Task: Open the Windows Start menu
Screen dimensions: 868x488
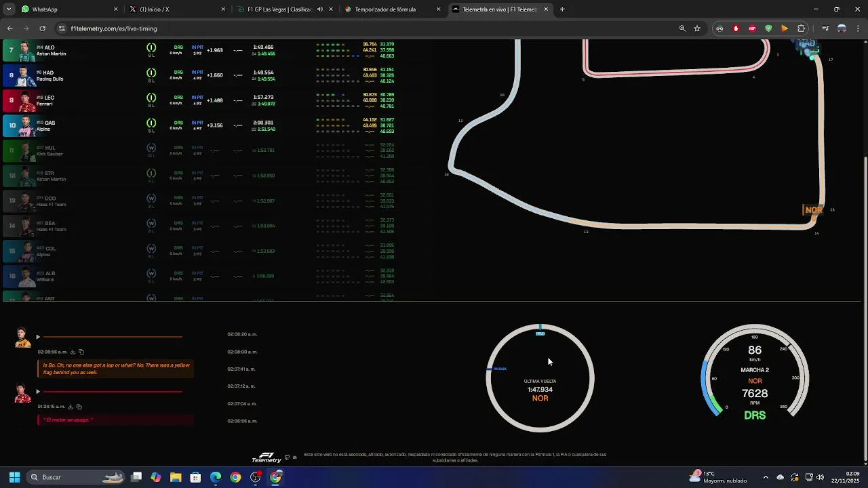Action: click(x=14, y=477)
